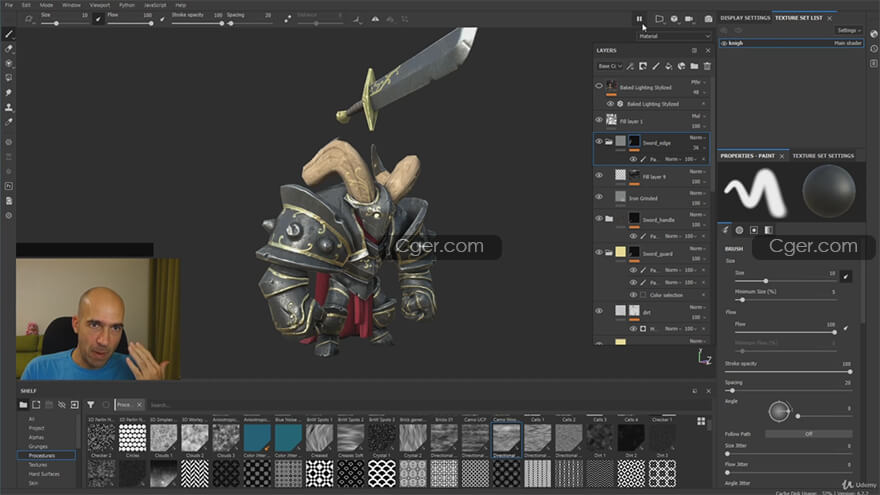Viewport: 880px width, 495px height.
Task: Click the Follow Path Off button
Action: click(808, 434)
